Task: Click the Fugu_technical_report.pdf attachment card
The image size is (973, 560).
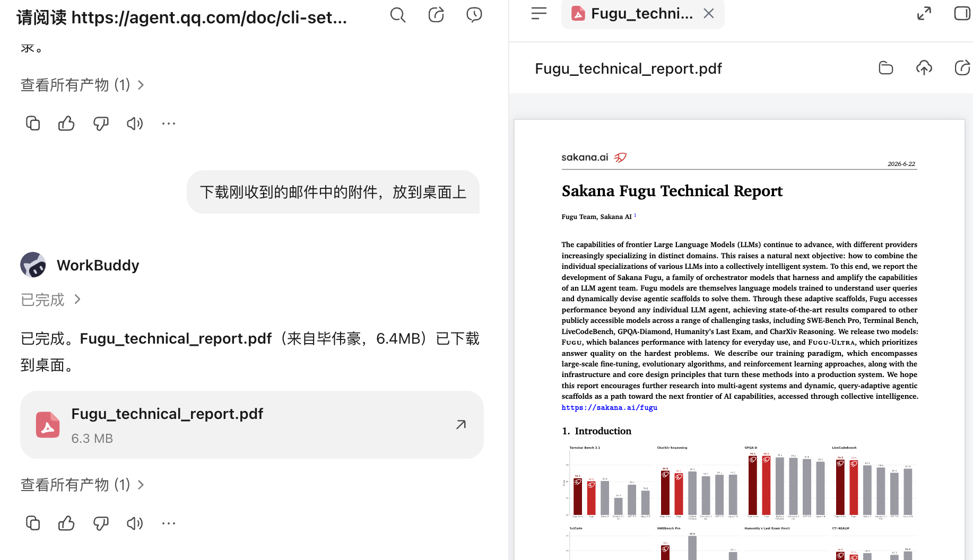Action: [x=252, y=425]
